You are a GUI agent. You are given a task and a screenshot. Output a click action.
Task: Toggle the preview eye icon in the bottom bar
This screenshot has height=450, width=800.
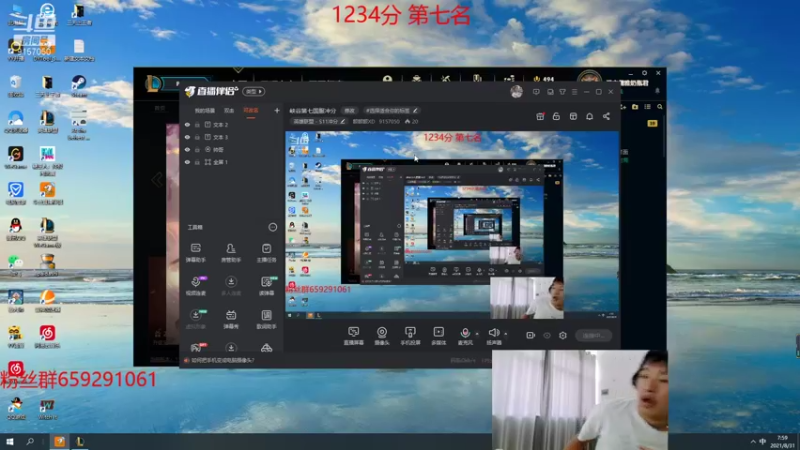tap(547, 335)
